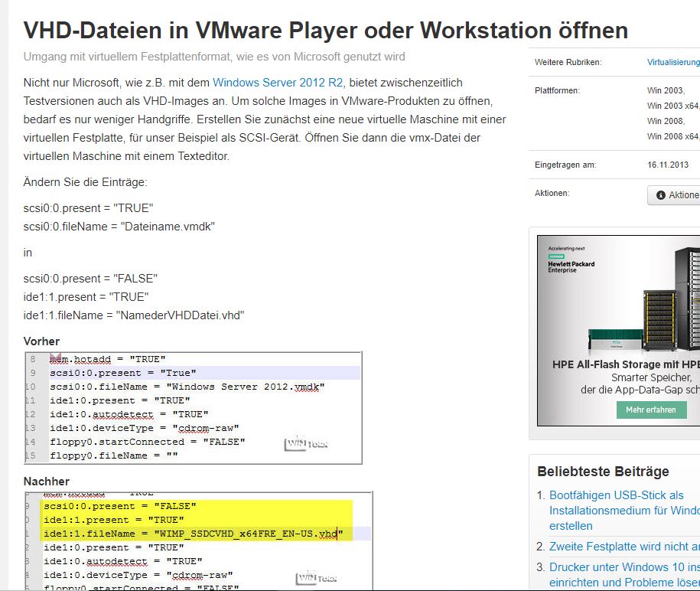Click the line scsi0:0.present = "TRUE"

coord(89,208)
